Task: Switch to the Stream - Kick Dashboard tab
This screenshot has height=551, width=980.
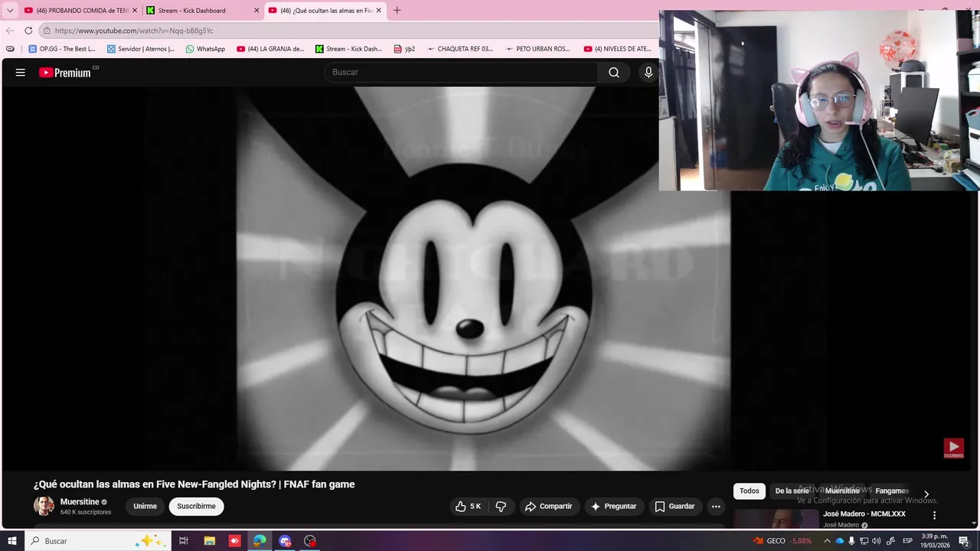Action: [202, 11]
